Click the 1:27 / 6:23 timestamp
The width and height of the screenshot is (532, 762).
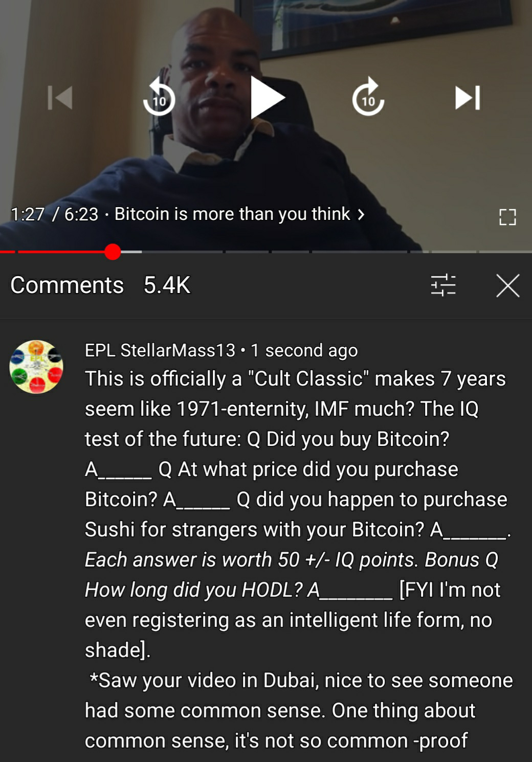tap(54, 214)
